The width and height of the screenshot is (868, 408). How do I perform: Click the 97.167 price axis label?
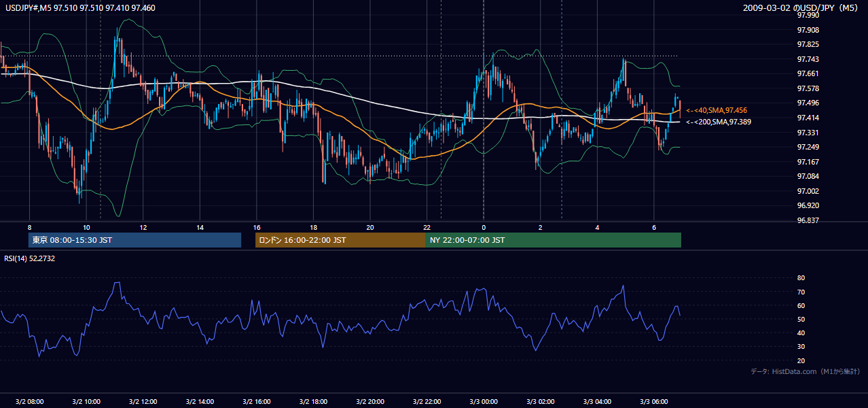pyautogui.click(x=808, y=162)
